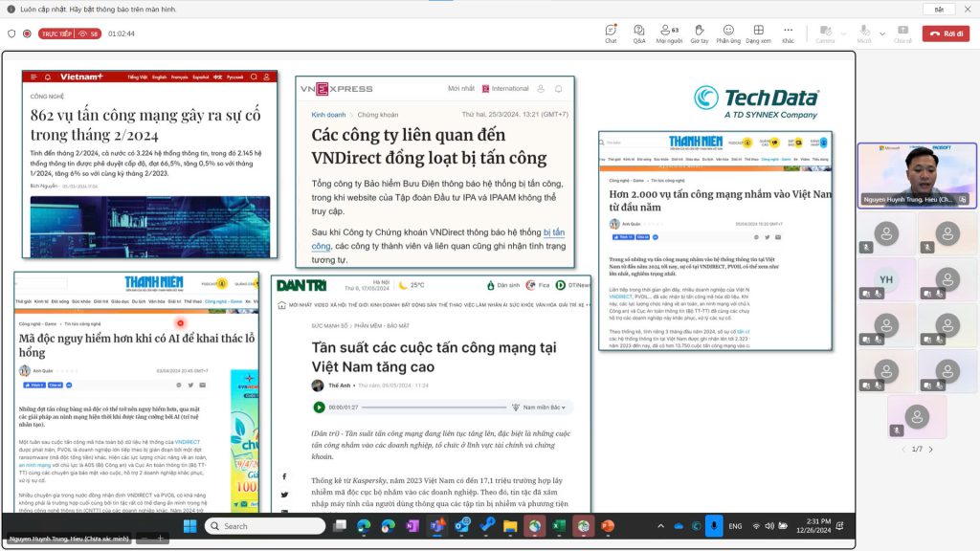This screenshot has width=980, height=551.
Task: Play the Dân Trí article audio
Action: pos(320,408)
